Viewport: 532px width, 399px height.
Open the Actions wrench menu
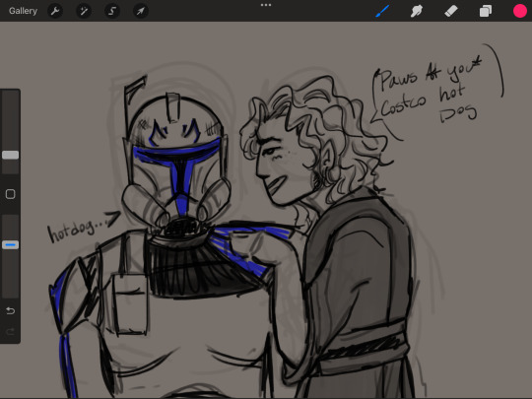[55, 11]
